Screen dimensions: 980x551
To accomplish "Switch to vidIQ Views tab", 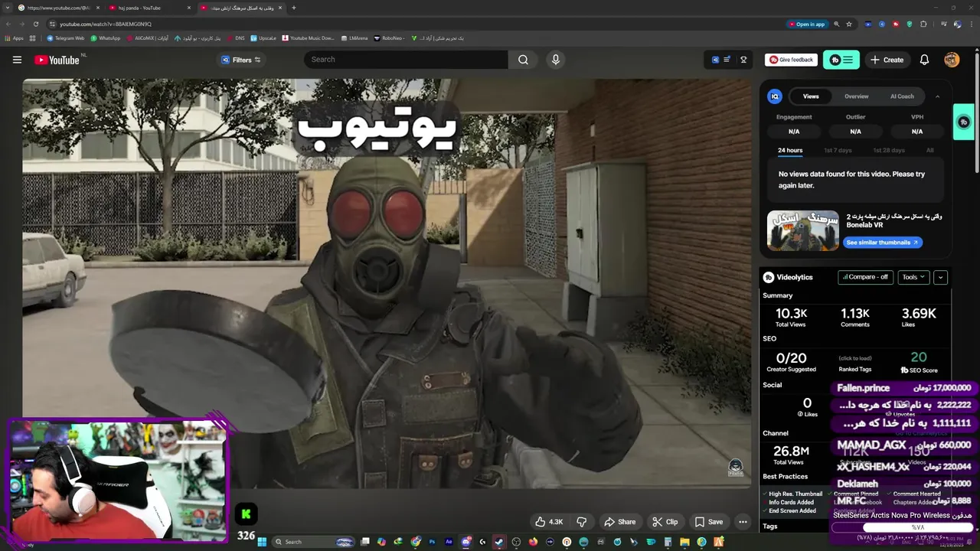I will (x=811, y=96).
